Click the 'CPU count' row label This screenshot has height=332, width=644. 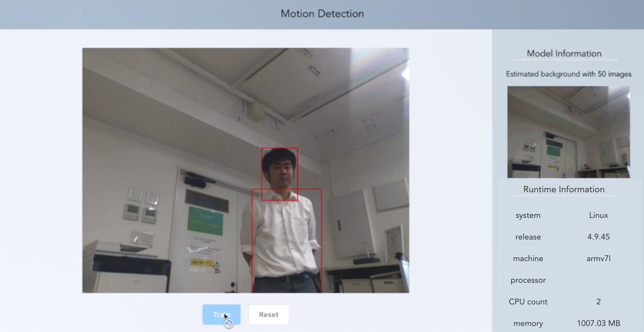[528, 302]
